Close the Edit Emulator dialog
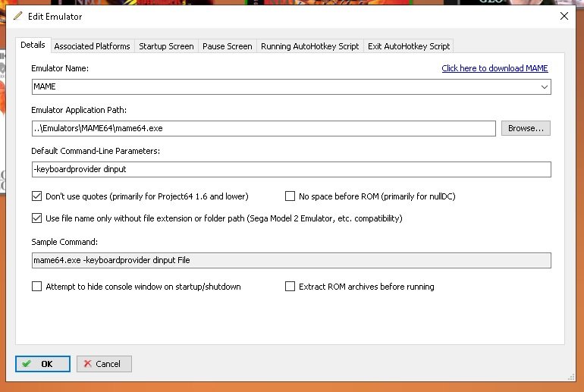584x392 pixels. tap(564, 16)
